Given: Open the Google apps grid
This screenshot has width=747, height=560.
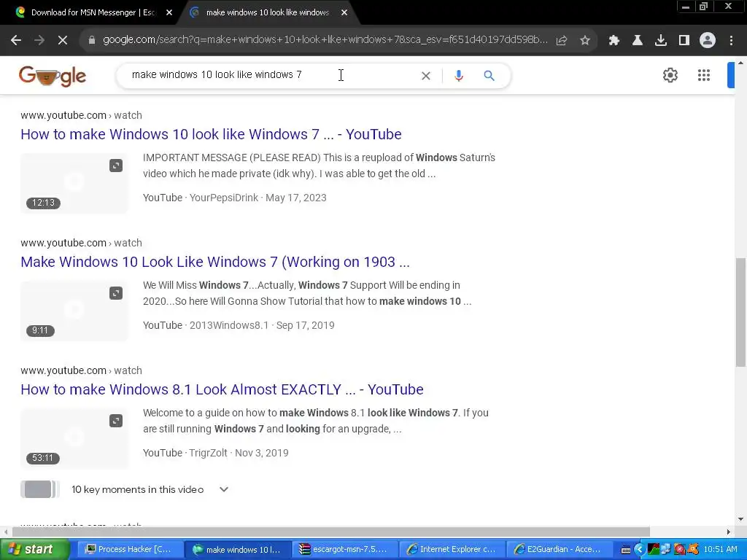Looking at the screenshot, I should pyautogui.click(x=704, y=75).
